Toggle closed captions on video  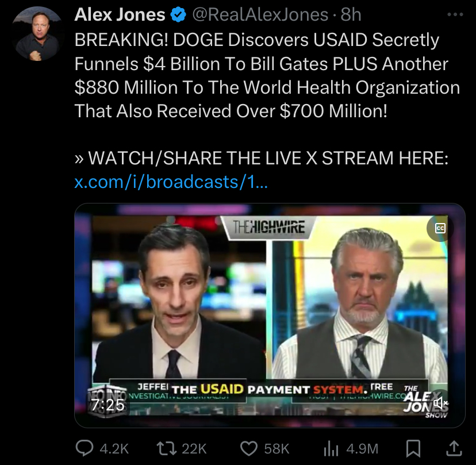[x=440, y=228]
